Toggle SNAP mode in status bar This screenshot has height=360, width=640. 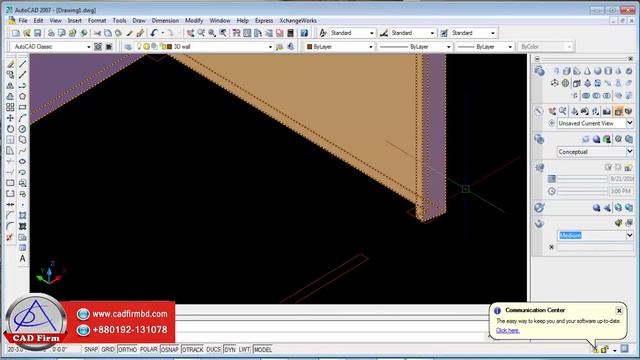coord(91,349)
